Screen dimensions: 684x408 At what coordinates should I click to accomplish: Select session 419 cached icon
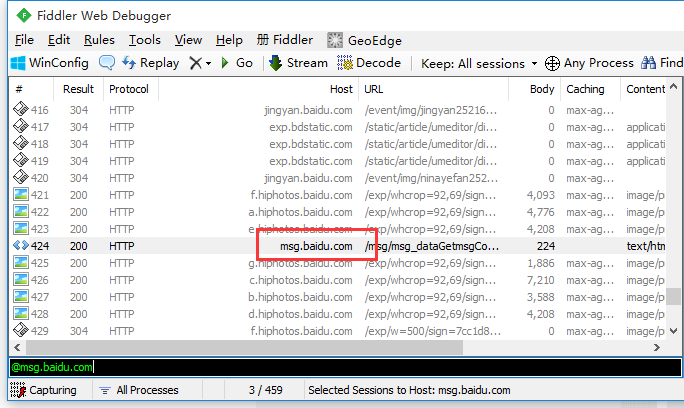pyautogui.click(x=21, y=160)
